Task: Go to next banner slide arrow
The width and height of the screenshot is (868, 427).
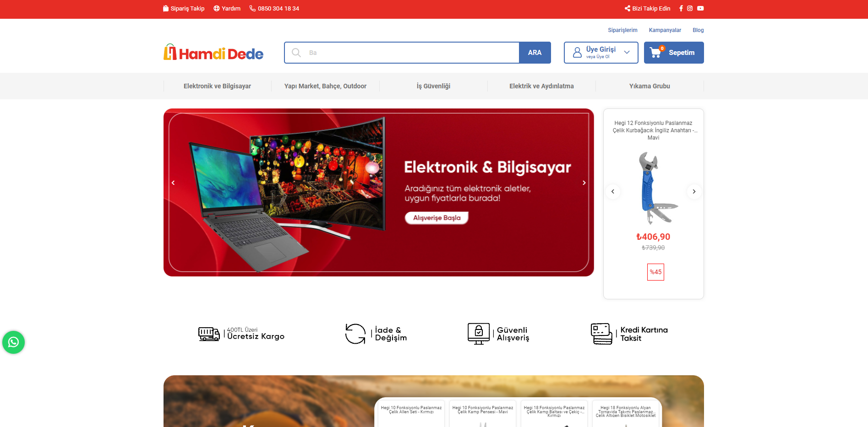Action: tap(584, 183)
